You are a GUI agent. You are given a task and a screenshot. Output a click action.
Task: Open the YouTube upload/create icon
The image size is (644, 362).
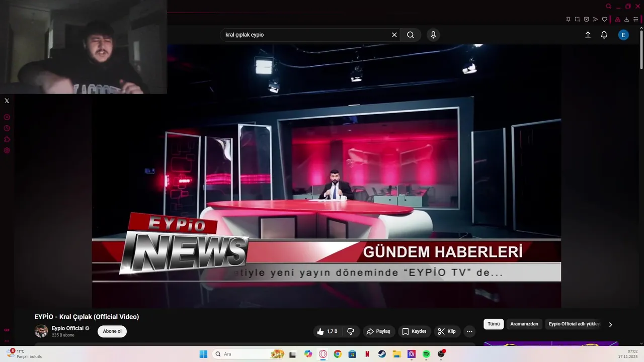tap(588, 35)
